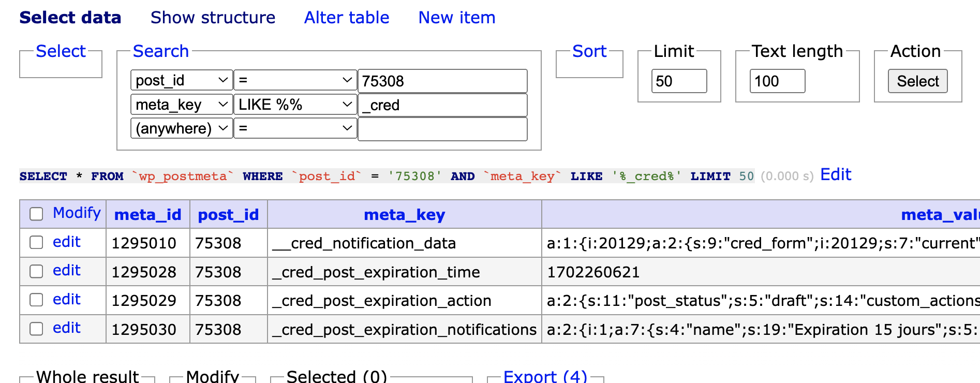Click the SELECT SQL query text

pyautogui.click(x=387, y=176)
